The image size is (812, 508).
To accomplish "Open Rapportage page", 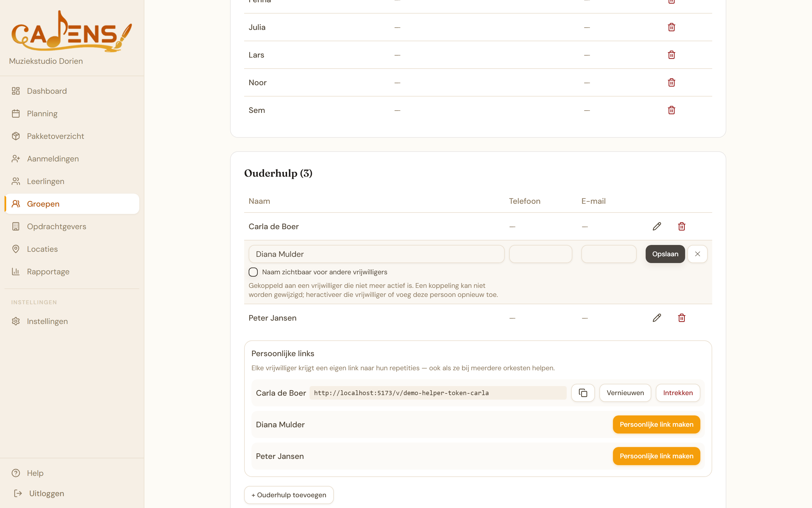I will tap(72, 271).
